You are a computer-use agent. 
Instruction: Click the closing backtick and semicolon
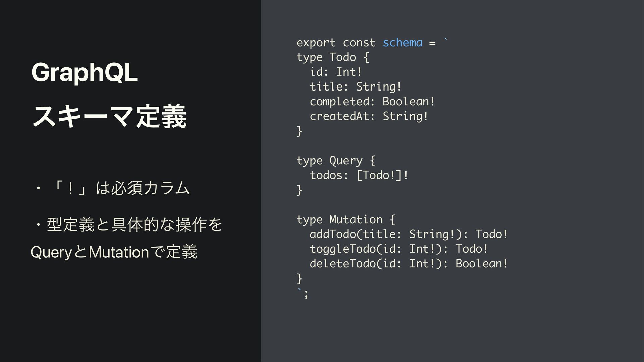click(x=302, y=294)
